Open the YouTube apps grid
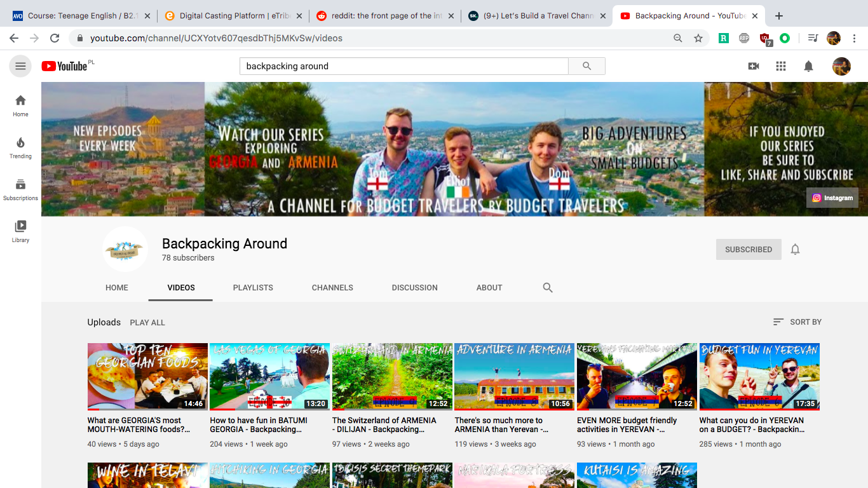868x488 pixels. (x=781, y=66)
